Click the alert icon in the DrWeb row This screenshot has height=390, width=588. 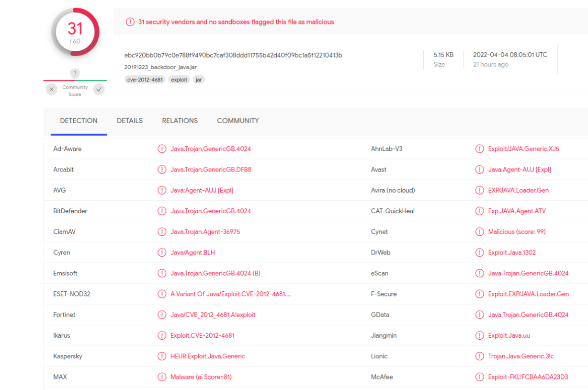pos(479,252)
